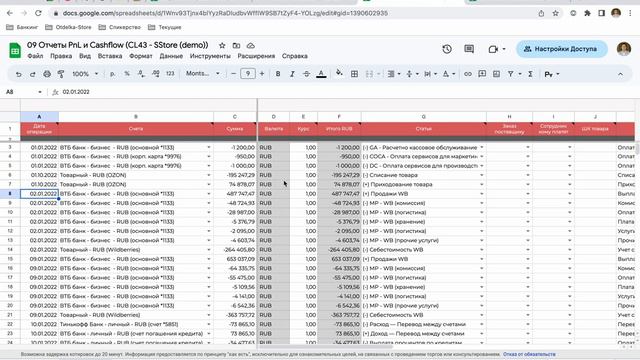Open text color picker

(321, 74)
